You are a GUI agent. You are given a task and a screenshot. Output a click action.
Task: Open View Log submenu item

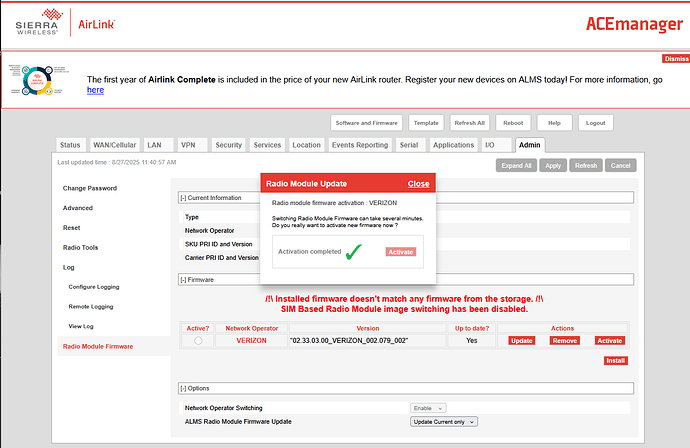[x=81, y=327]
